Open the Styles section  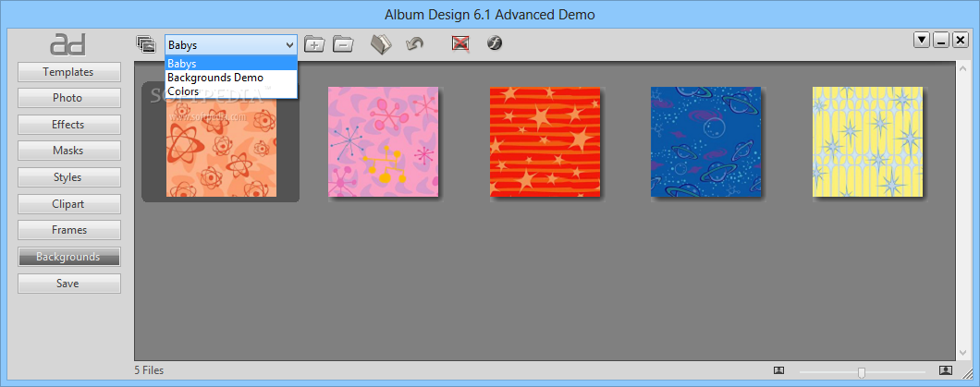tap(68, 177)
